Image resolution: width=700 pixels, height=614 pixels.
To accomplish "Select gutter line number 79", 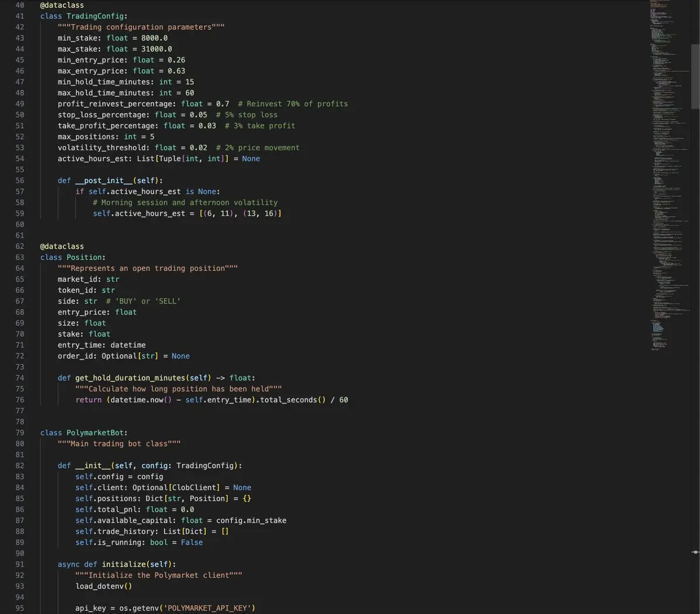I will coord(19,432).
